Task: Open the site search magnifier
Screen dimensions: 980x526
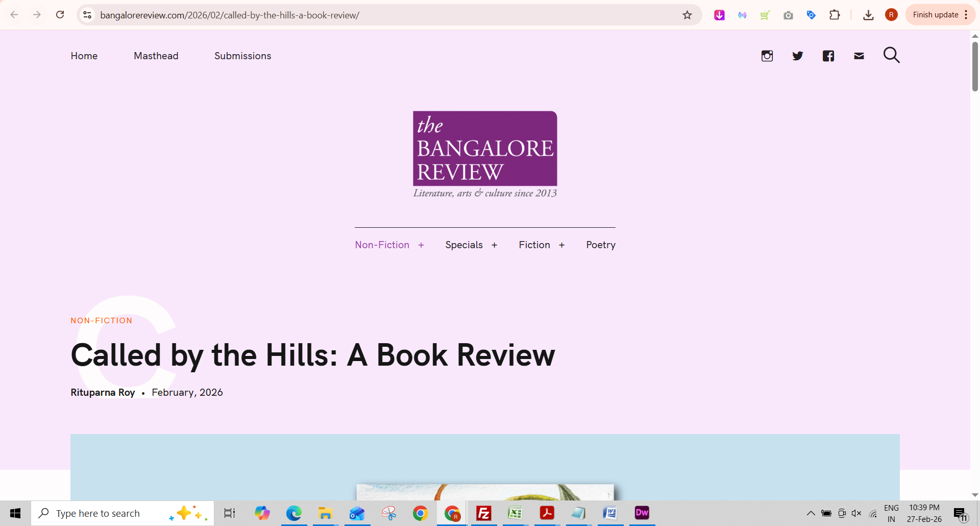Action: click(891, 55)
